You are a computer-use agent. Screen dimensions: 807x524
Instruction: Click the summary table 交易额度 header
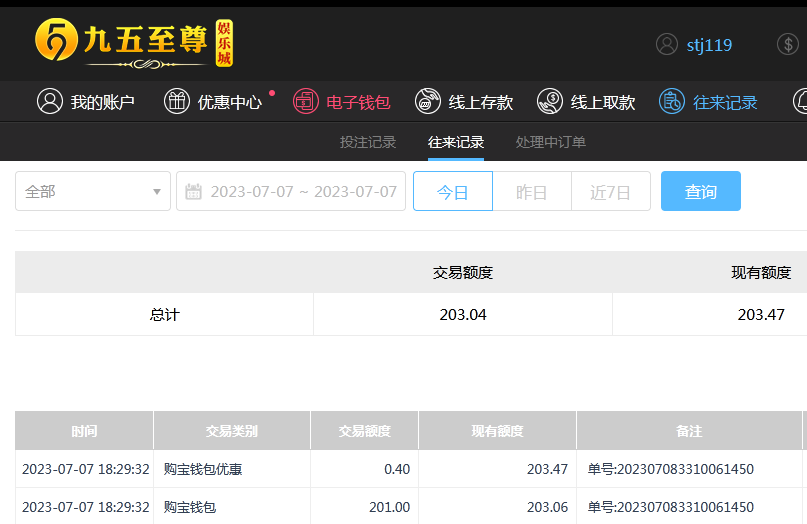(x=463, y=272)
